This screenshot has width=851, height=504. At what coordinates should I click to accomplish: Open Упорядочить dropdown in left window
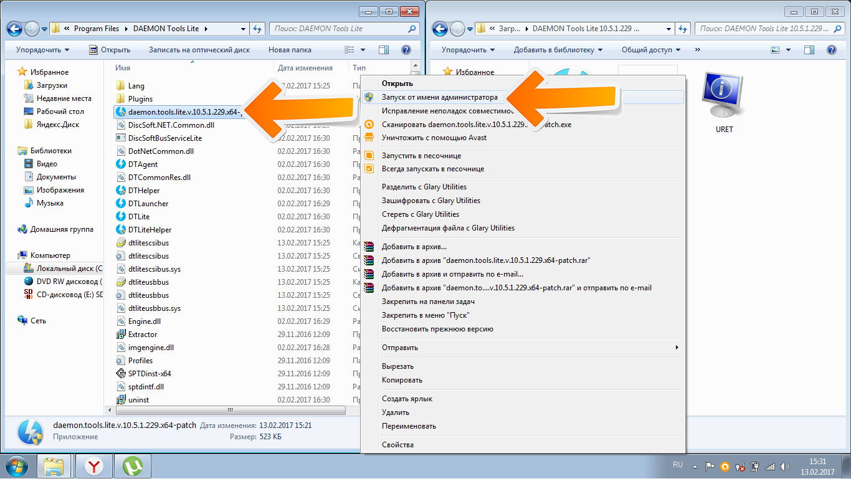pyautogui.click(x=43, y=50)
